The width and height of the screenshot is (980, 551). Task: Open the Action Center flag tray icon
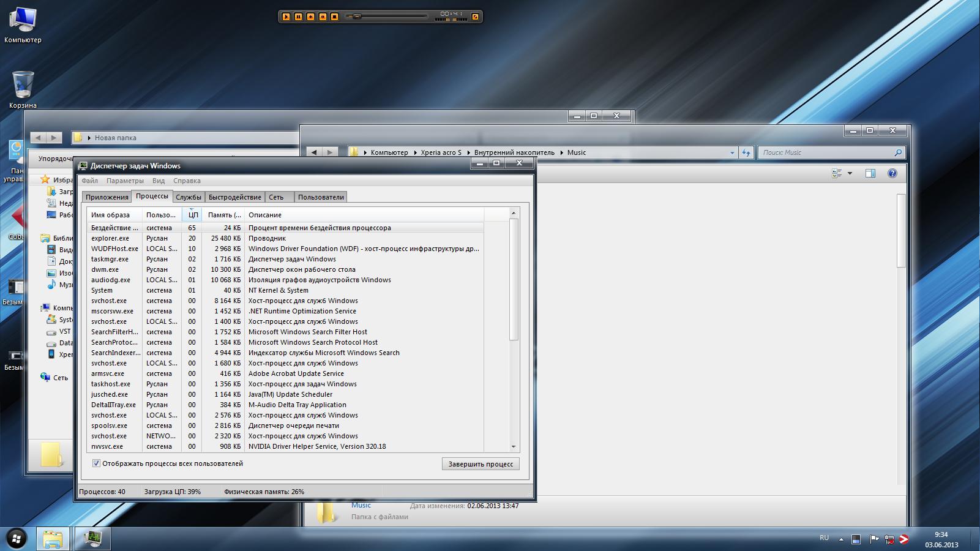click(x=873, y=539)
